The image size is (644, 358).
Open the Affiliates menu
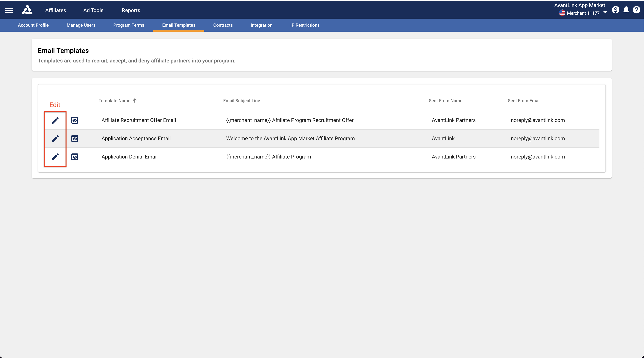[x=56, y=10]
